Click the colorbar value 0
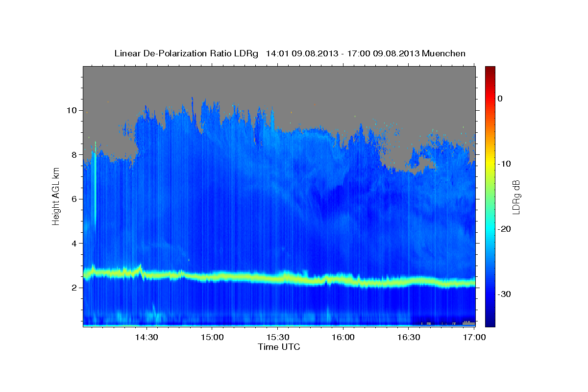This screenshot has width=588, height=392. coord(500,98)
